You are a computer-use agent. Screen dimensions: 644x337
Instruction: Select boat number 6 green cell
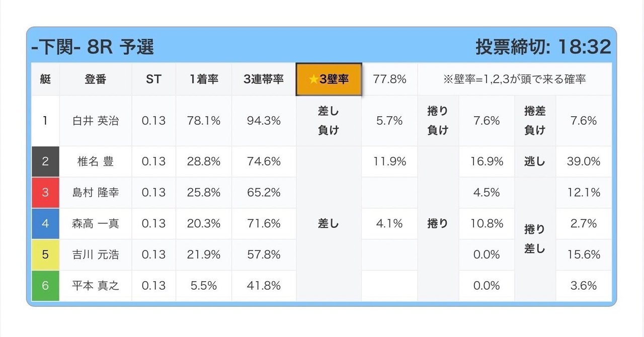tap(45, 286)
